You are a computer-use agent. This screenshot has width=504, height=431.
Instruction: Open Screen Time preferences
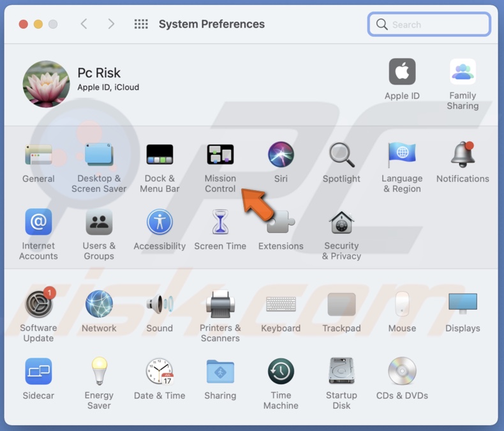pyautogui.click(x=220, y=223)
